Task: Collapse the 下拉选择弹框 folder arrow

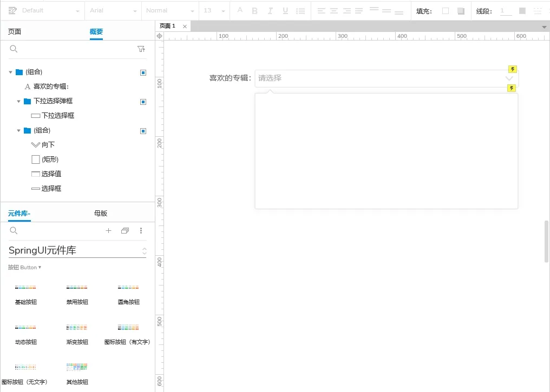Action: coord(18,101)
